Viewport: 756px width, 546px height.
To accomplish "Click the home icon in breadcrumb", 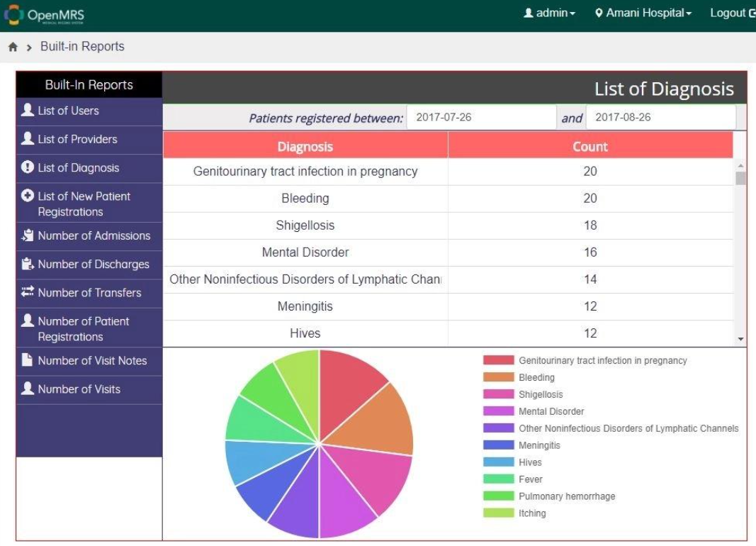I will point(13,47).
